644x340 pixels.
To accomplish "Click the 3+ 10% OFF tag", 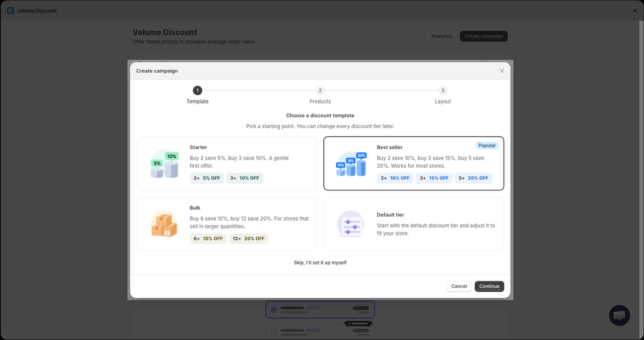I will [245, 178].
